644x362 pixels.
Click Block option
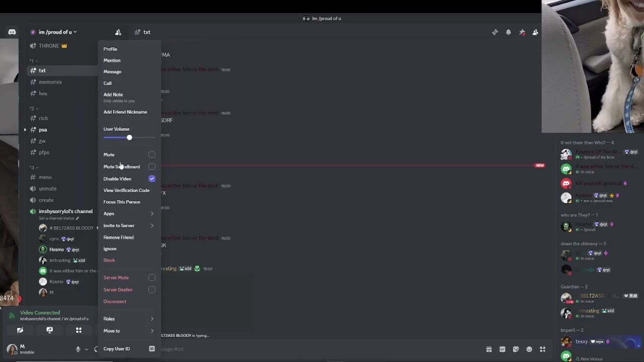tap(109, 260)
